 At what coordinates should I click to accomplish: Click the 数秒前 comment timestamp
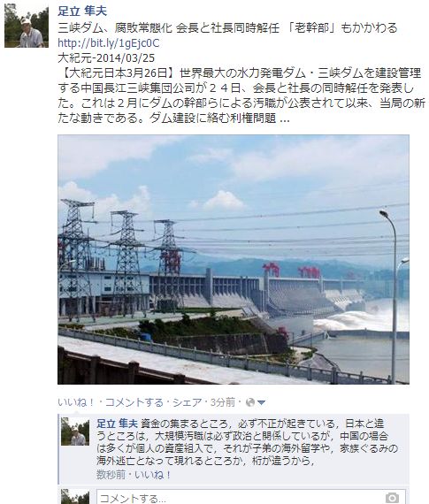pyautogui.click(x=111, y=475)
